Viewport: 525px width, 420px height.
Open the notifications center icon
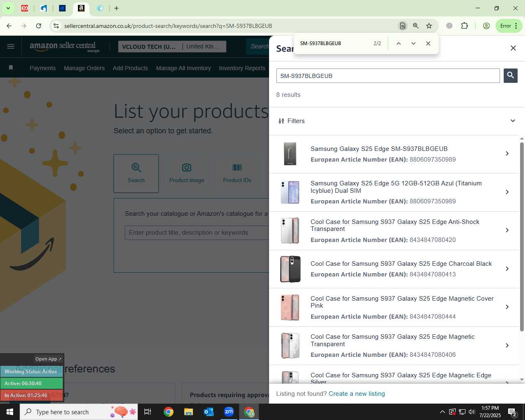512,412
